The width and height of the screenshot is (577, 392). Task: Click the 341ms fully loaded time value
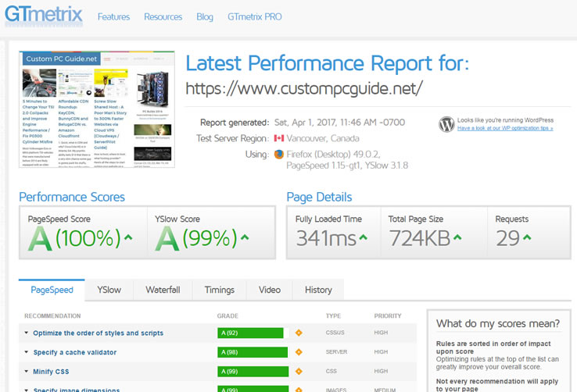(x=326, y=238)
